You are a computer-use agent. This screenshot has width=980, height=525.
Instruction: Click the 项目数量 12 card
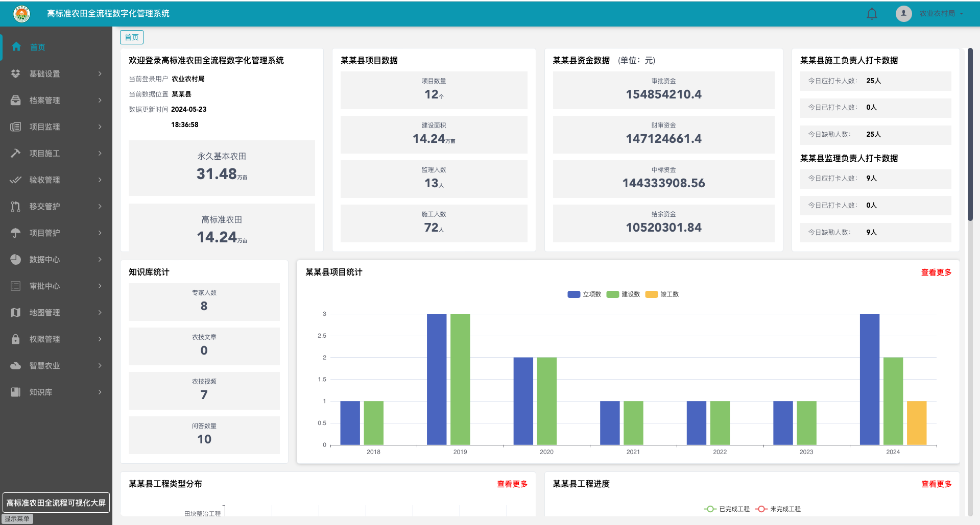(434, 90)
